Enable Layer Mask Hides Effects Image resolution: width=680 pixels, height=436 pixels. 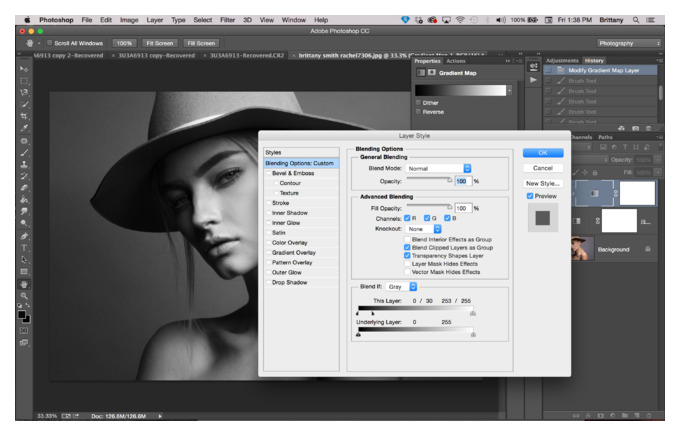tap(407, 264)
